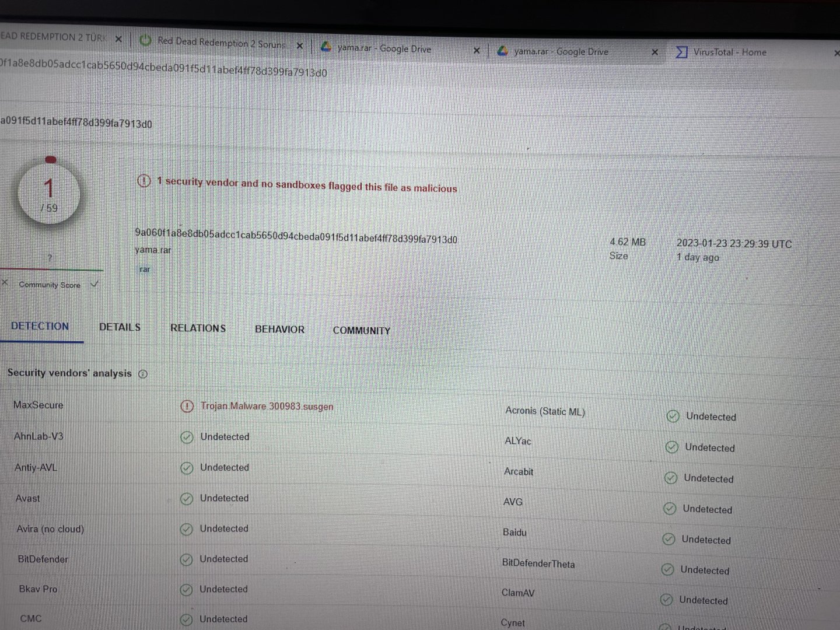Click the green check icon for Acronis (Static ML)
840x630 pixels.
click(x=673, y=416)
